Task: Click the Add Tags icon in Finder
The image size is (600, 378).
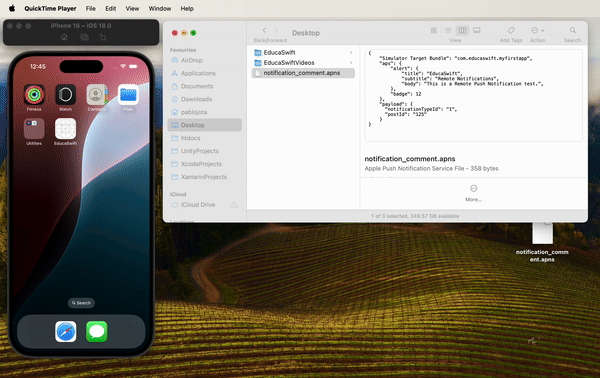Action: pos(511,30)
